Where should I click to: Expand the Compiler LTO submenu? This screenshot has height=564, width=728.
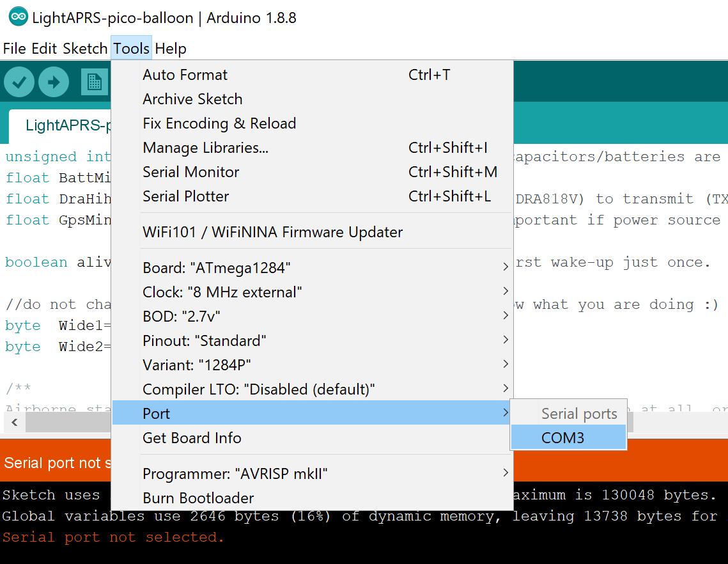tap(312, 389)
